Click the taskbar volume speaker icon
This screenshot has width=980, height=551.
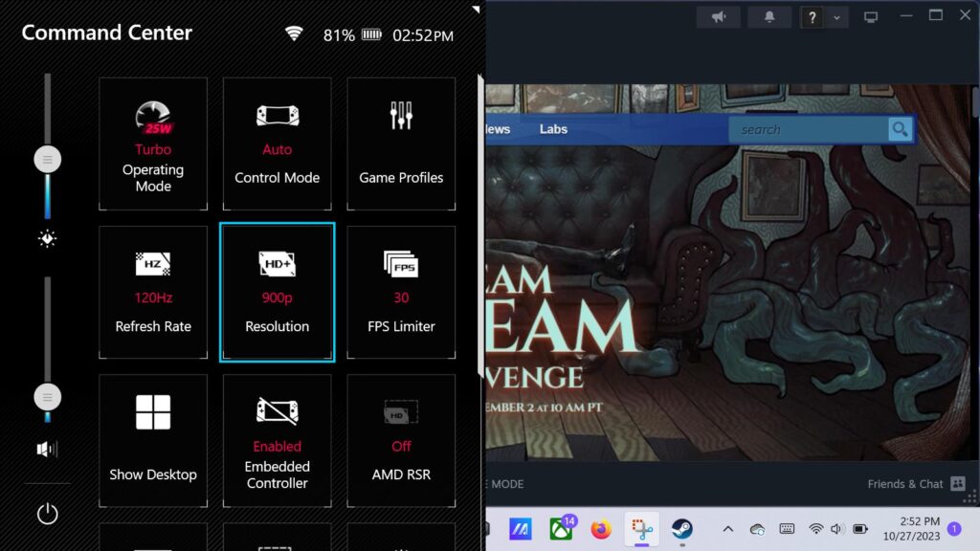point(836,529)
